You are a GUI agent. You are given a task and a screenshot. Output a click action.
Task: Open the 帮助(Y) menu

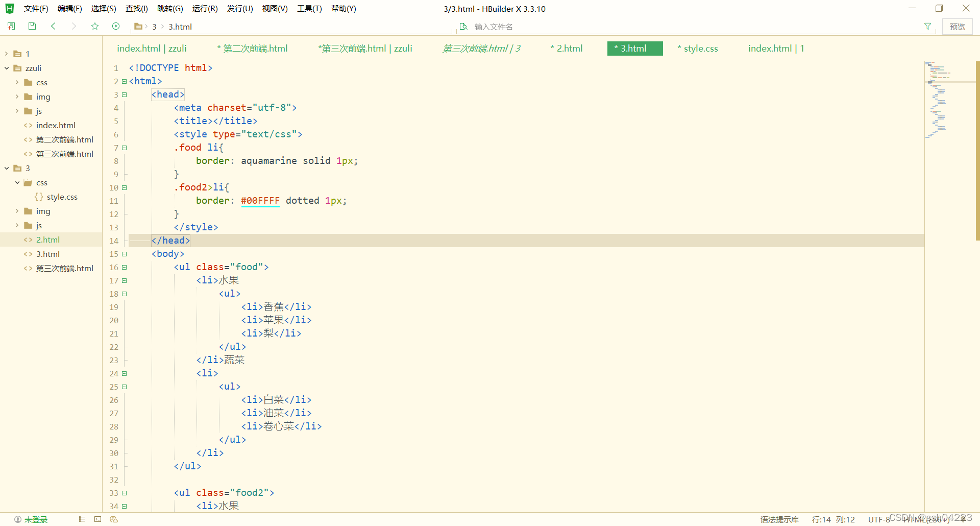344,9
